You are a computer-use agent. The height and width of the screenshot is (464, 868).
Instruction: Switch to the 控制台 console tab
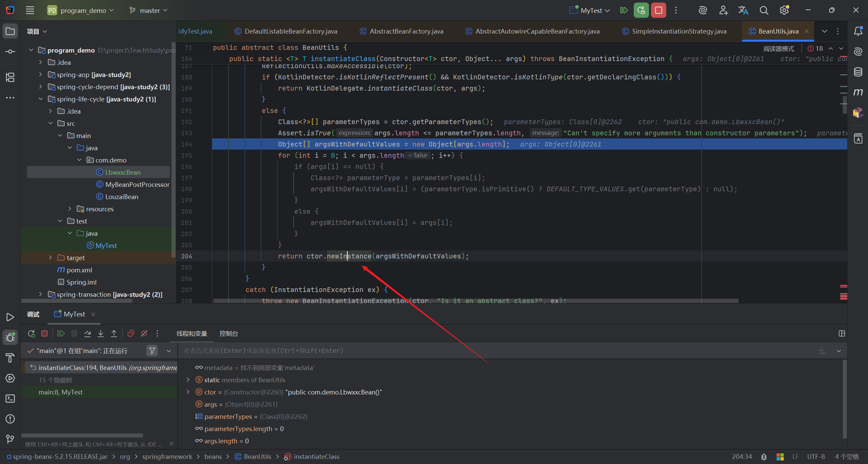click(x=229, y=334)
